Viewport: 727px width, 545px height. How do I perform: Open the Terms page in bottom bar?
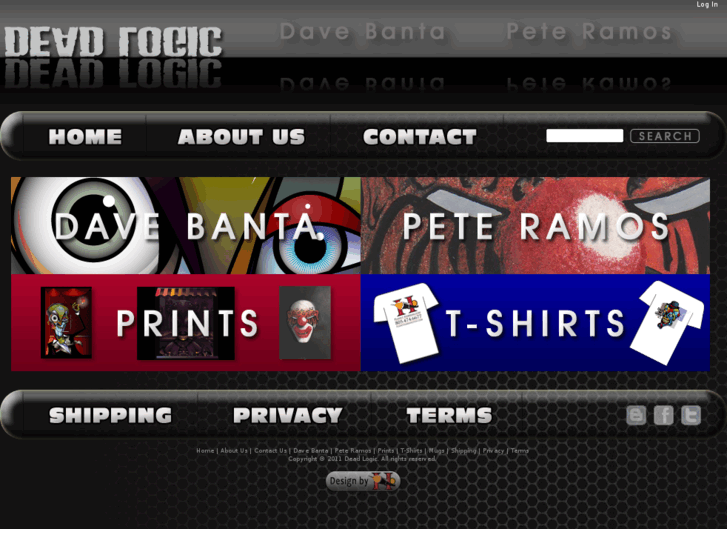point(449,415)
